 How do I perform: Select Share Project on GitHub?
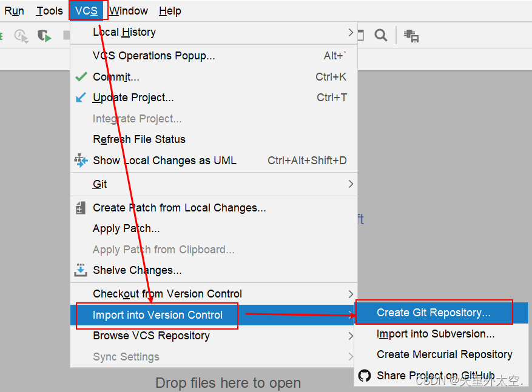click(442, 376)
